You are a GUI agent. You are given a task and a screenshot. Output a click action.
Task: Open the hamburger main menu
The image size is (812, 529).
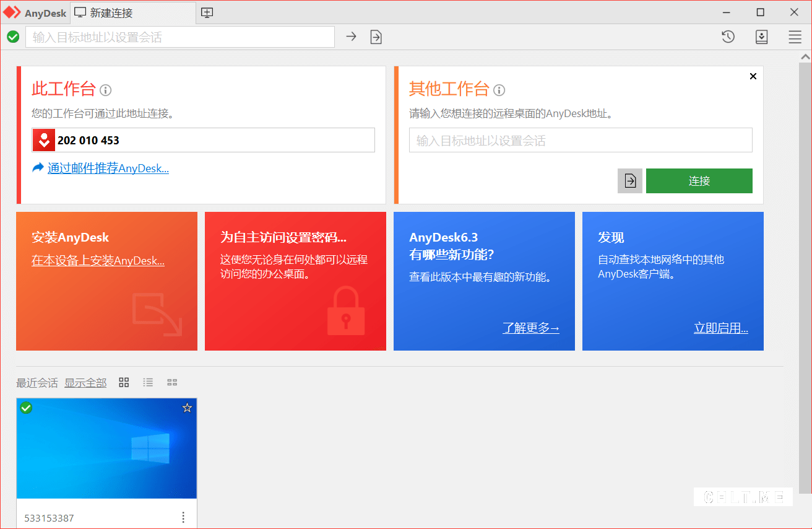click(x=795, y=37)
